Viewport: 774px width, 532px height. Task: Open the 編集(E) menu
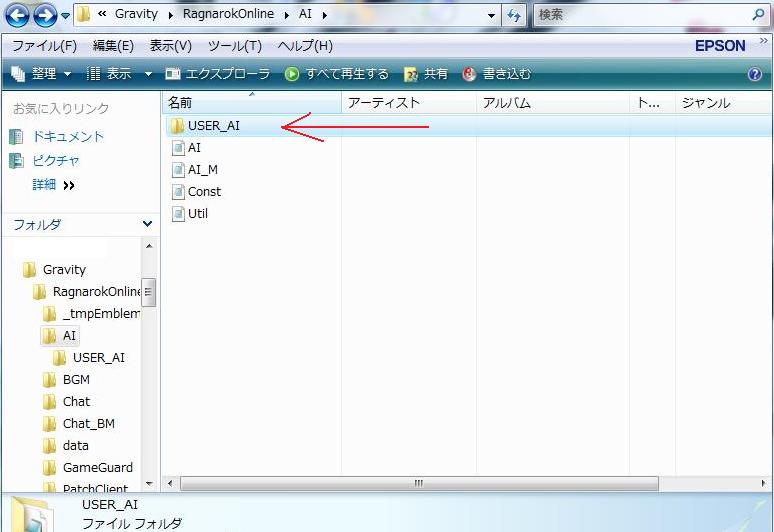pos(113,46)
